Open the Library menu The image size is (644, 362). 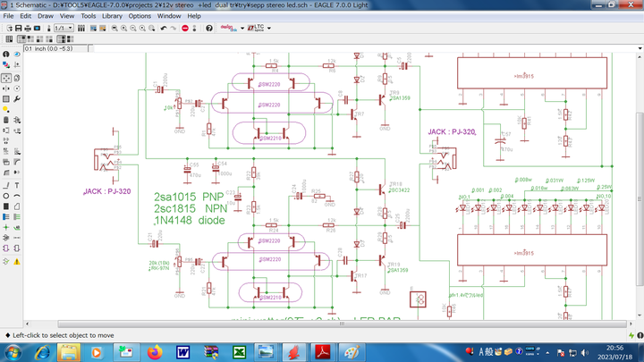click(x=112, y=16)
